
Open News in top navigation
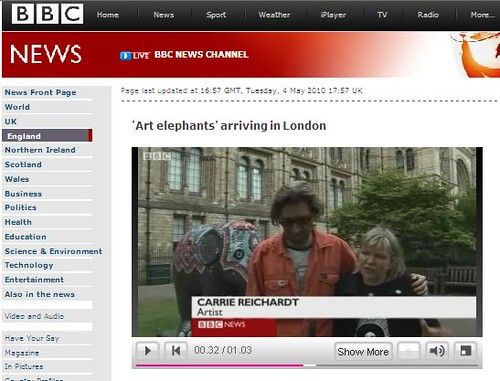pyautogui.click(x=164, y=15)
